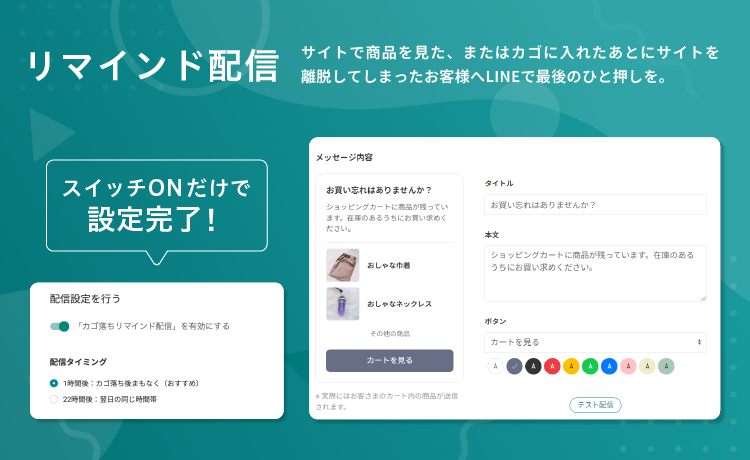
Task: Click into the 本文 text area
Action: tap(595, 274)
